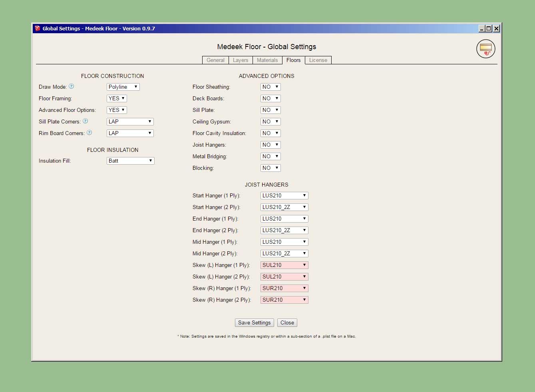535x392 pixels.
Task: Maximize the Global Settings window
Action: [489, 28]
